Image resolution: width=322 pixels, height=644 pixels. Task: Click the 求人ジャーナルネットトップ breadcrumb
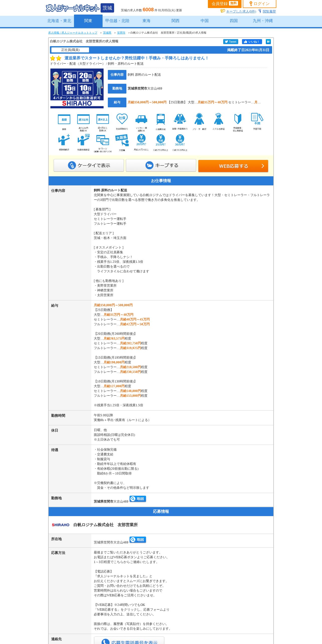(x=73, y=33)
